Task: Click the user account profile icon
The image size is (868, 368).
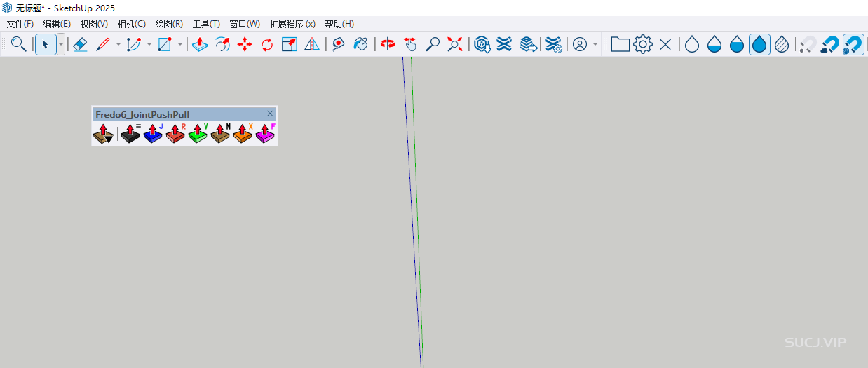Action: pos(580,44)
